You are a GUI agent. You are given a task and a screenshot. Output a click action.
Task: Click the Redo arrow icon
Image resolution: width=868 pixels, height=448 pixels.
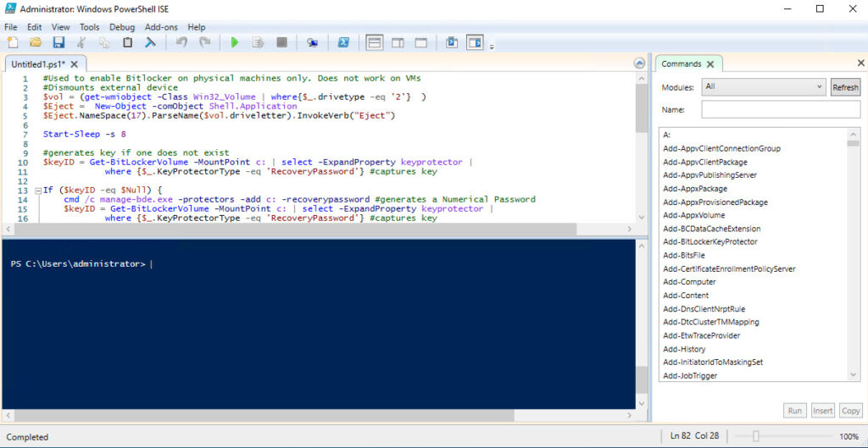[205, 42]
